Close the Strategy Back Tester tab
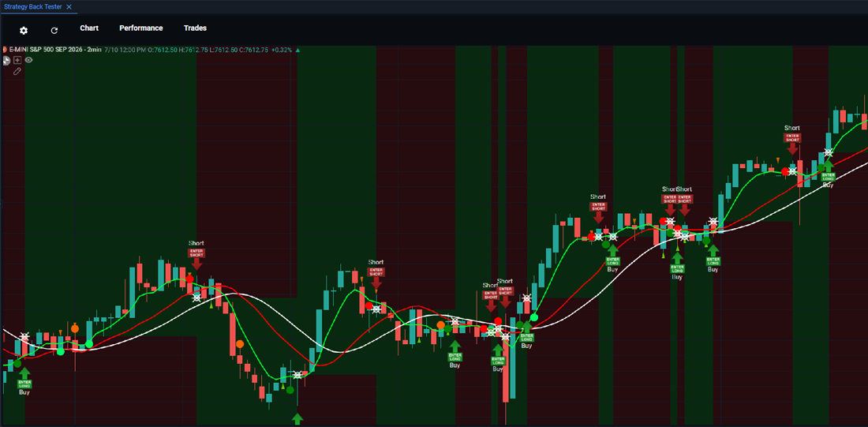This screenshot has width=868, height=427. [70, 7]
